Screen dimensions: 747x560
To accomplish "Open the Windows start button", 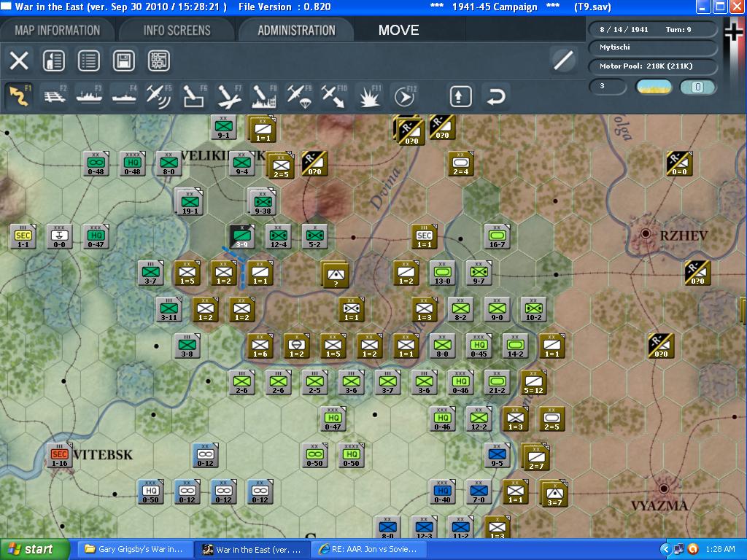I will pos(35,550).
